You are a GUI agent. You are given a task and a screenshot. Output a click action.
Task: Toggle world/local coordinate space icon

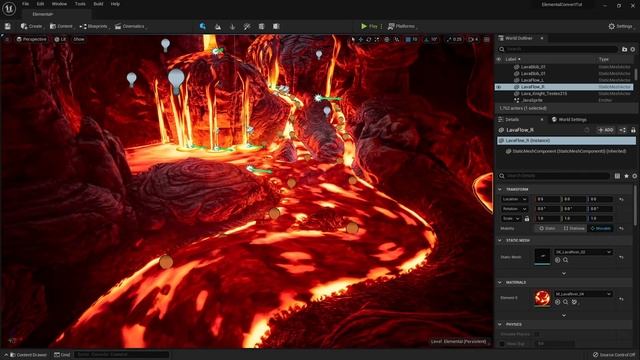(387, 39)
